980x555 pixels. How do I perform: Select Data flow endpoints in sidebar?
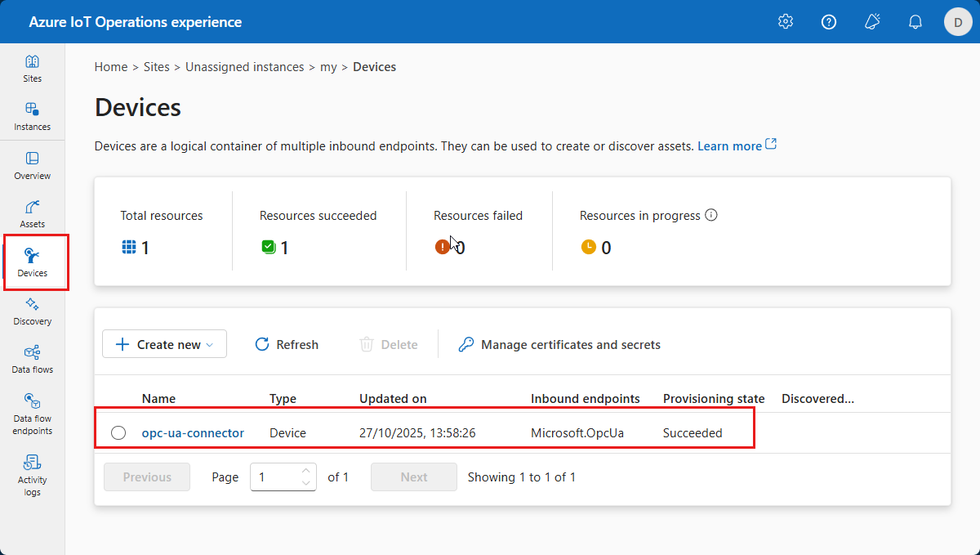[32, 414]
